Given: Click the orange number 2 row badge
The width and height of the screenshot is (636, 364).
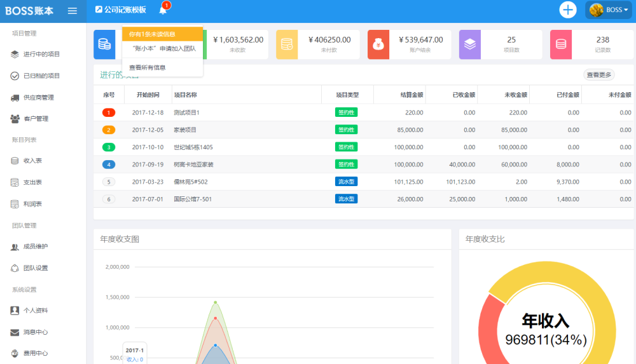Looking at the screenshot, I should point(109,130).
